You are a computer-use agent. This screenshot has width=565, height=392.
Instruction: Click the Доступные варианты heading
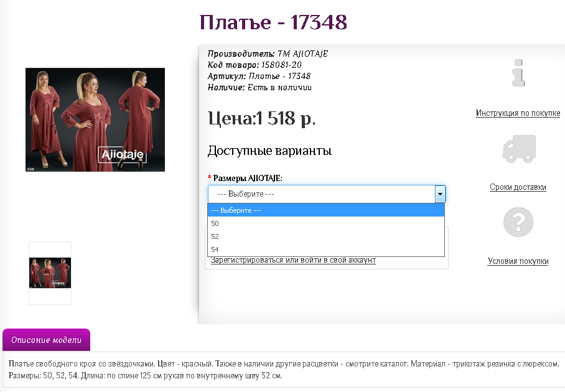[x=269, y=151]
